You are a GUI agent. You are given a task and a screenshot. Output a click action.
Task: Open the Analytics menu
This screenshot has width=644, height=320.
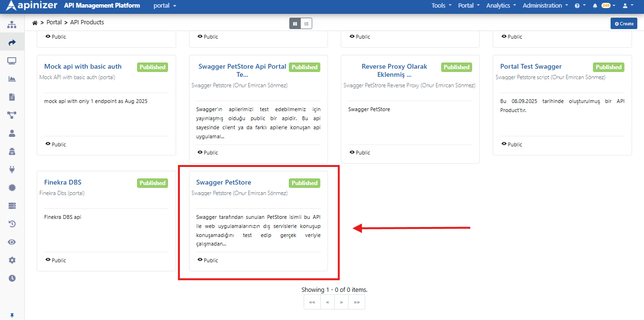click(501, 6)
